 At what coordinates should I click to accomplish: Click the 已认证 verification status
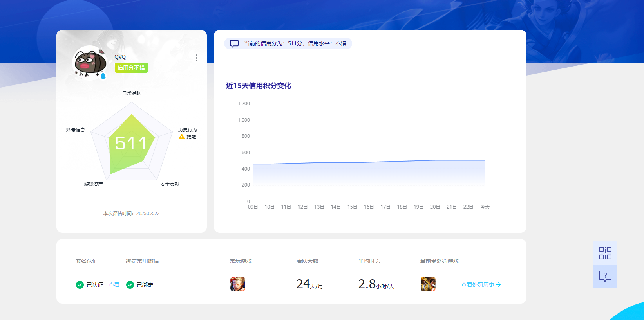pos(95,285)
